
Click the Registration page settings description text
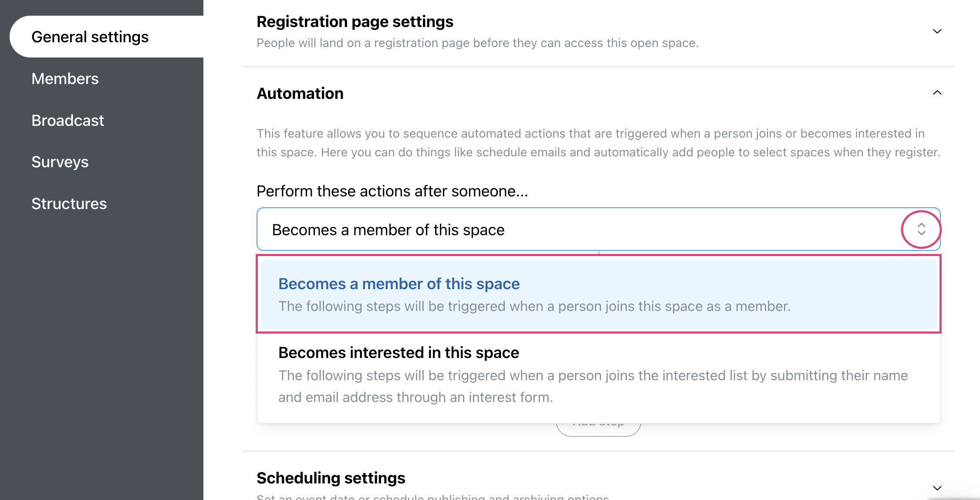click(x=477, y=43)
